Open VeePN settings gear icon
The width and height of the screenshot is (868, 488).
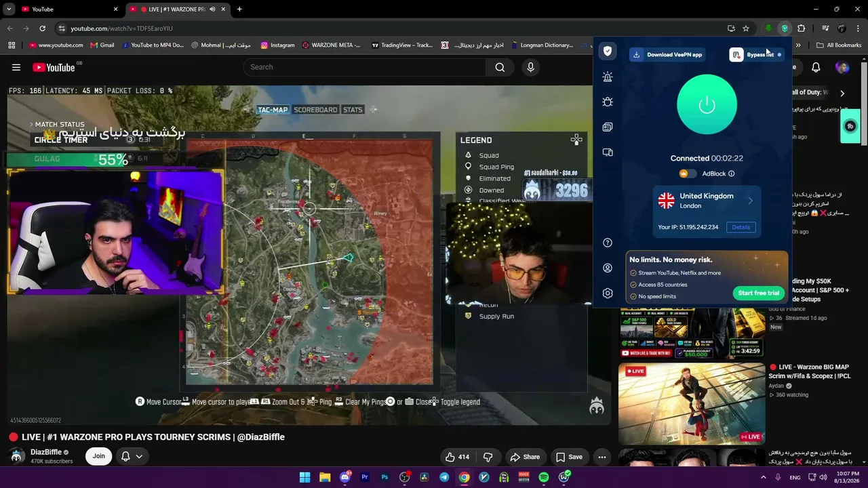coord(608,293)
